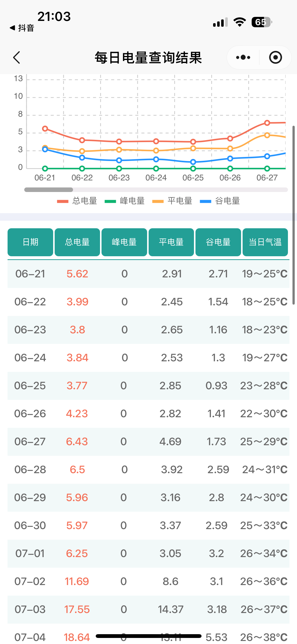Select the 06-21 valley data point
297x644 pixels.
point(45,150)
